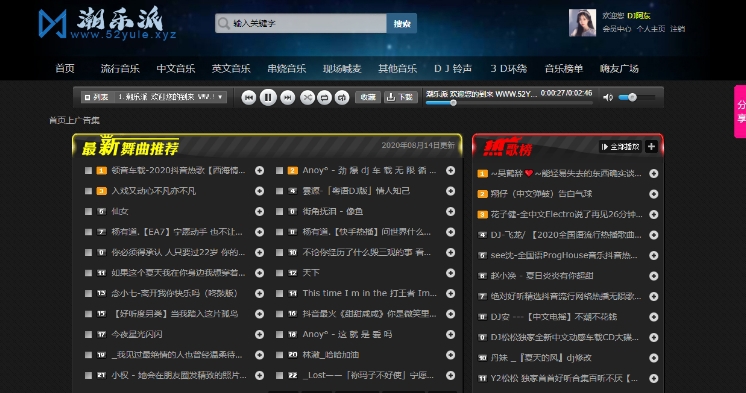Click the previous track button
Viewport: 746px width, 393px height.
(x=248, y=98)
